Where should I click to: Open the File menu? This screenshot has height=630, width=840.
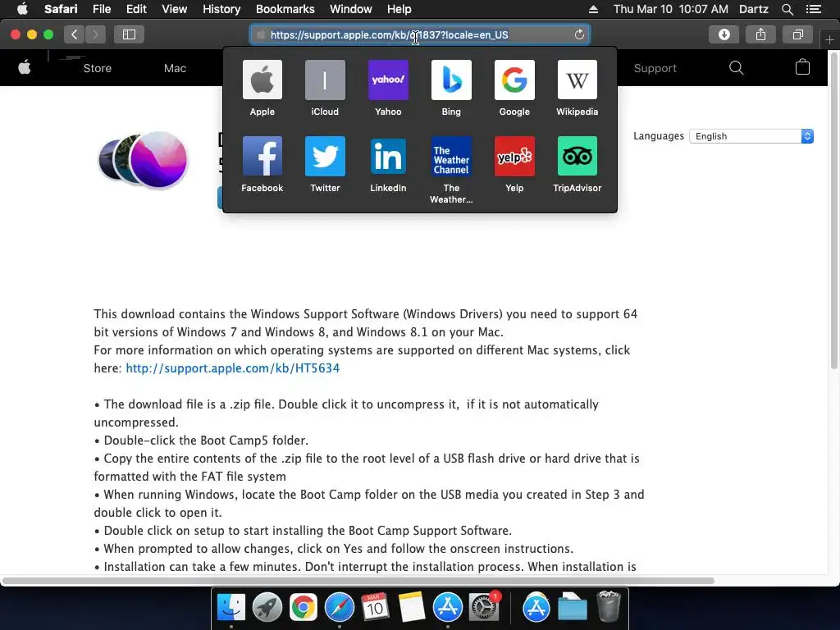[x=101, y=9]
